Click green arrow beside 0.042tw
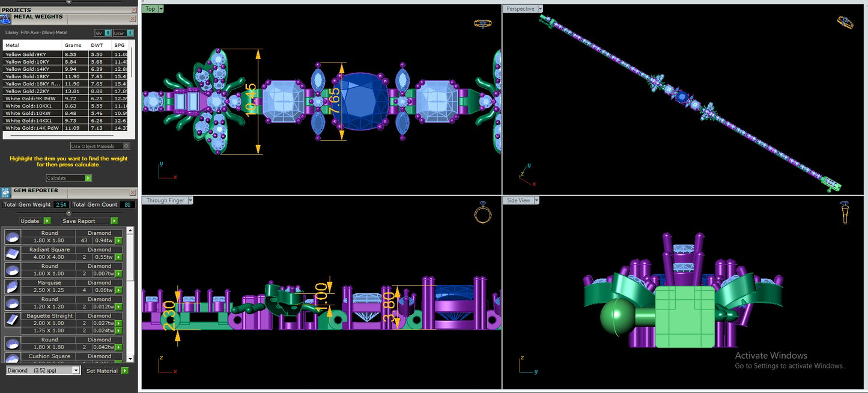The width and height of the screenshot is (868, 393). (x=119, y=347)
